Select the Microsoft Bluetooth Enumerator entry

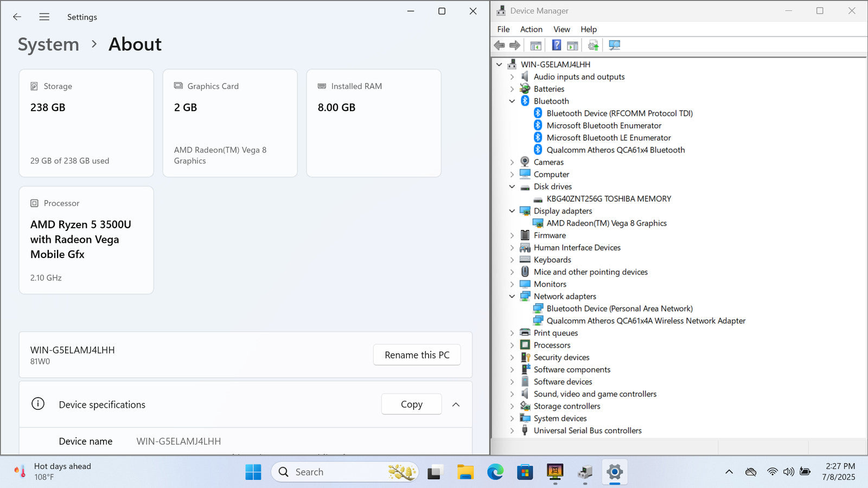[x=604, y=126]
